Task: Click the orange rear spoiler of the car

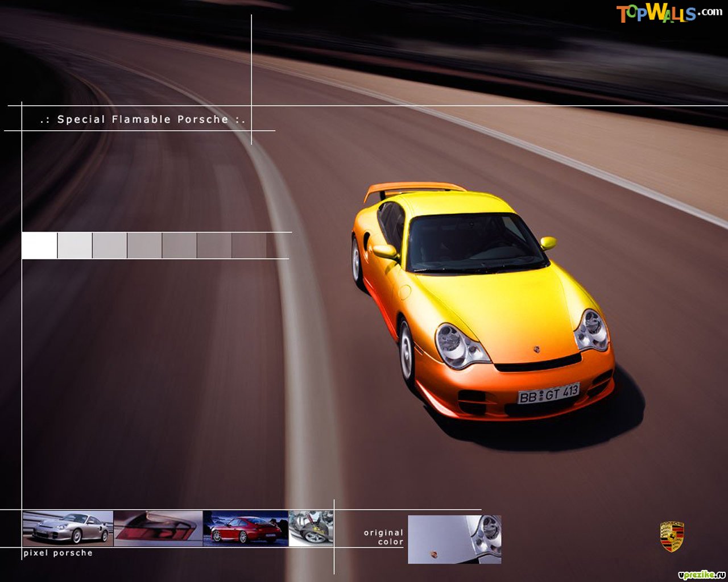Action: coord(414,189)
